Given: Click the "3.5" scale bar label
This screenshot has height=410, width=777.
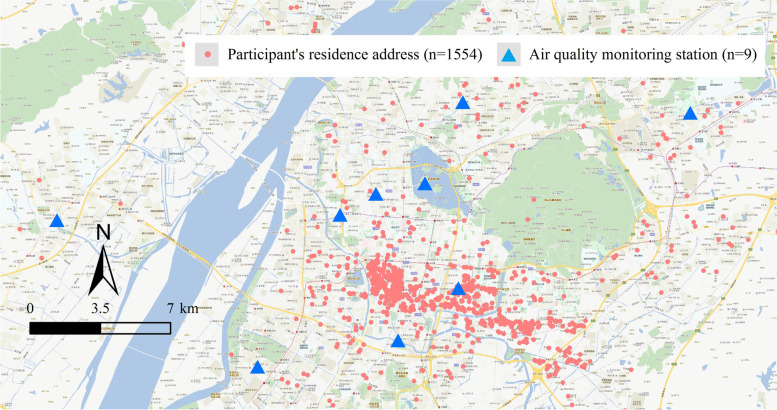Looking at the screenshot, I should (100, 308).
